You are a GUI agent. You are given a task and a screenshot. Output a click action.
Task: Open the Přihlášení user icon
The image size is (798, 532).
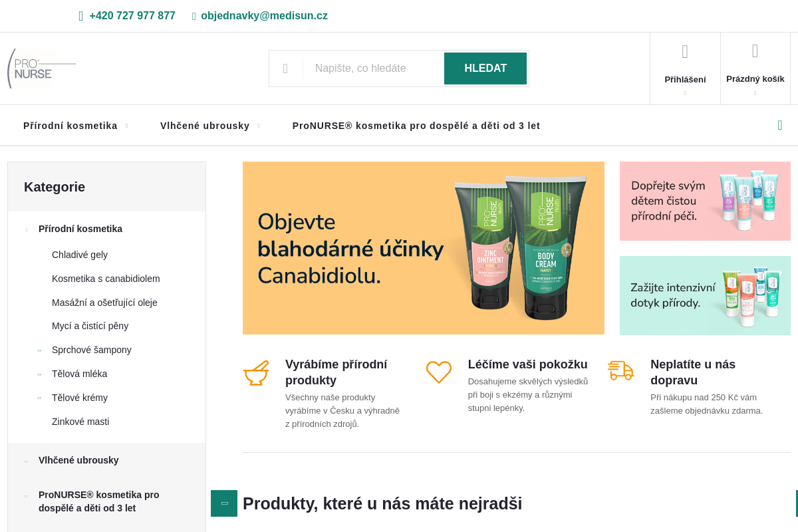(685, 51)
